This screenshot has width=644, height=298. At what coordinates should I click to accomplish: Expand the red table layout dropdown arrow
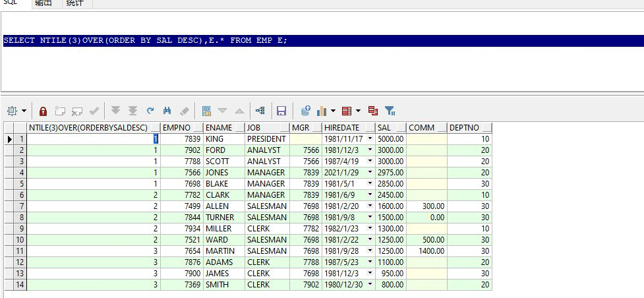click(x=358, y=111)
